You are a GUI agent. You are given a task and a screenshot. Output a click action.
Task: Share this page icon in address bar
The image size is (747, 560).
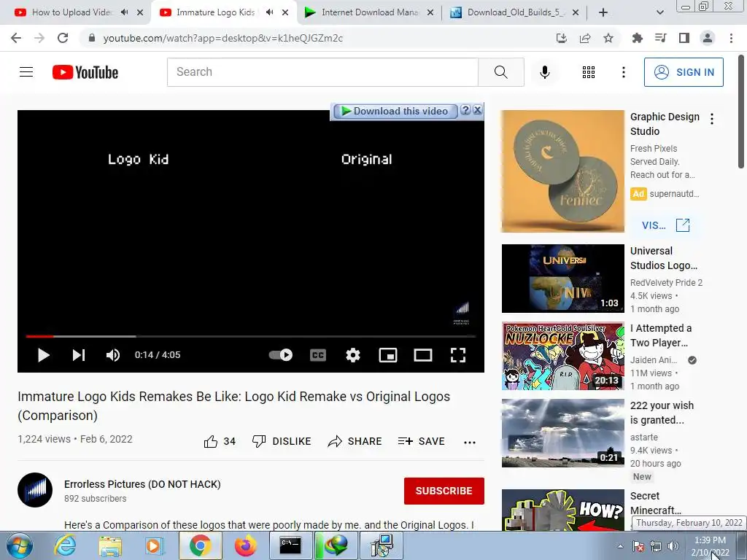point(585,38)
